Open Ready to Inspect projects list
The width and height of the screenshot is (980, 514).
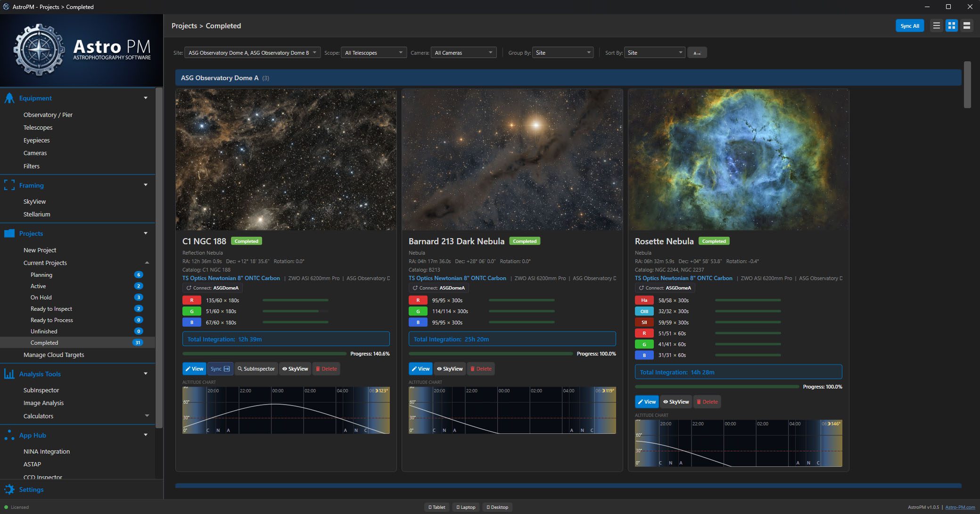point(51,309)
